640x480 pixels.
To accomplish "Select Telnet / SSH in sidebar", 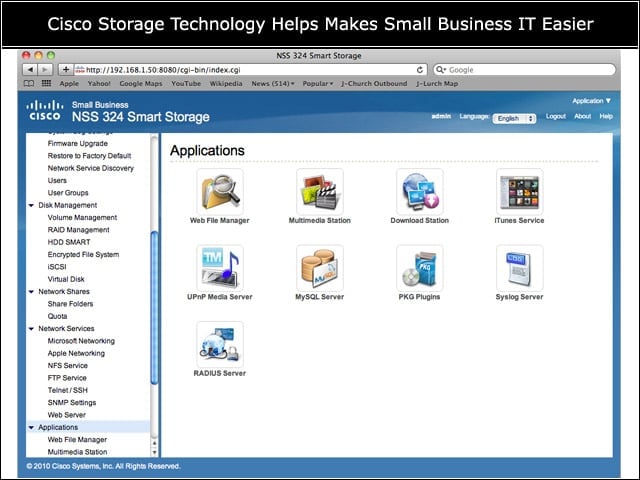I will pos(67,390).
